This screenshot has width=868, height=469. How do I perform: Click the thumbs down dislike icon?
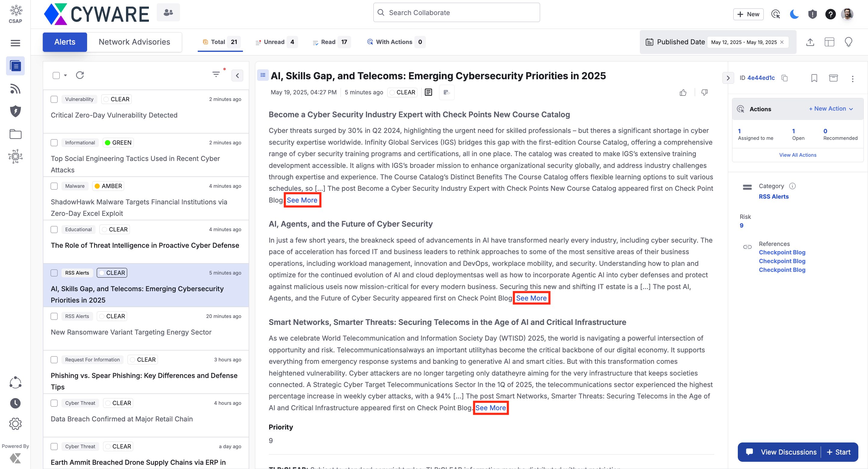pyautogui.click(x=704, y=92)
